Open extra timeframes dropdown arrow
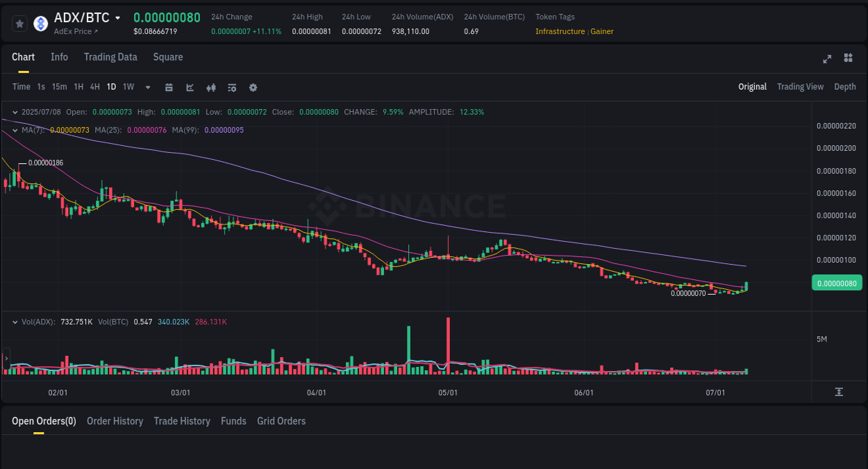868x469 pixels. click(147, 87)
